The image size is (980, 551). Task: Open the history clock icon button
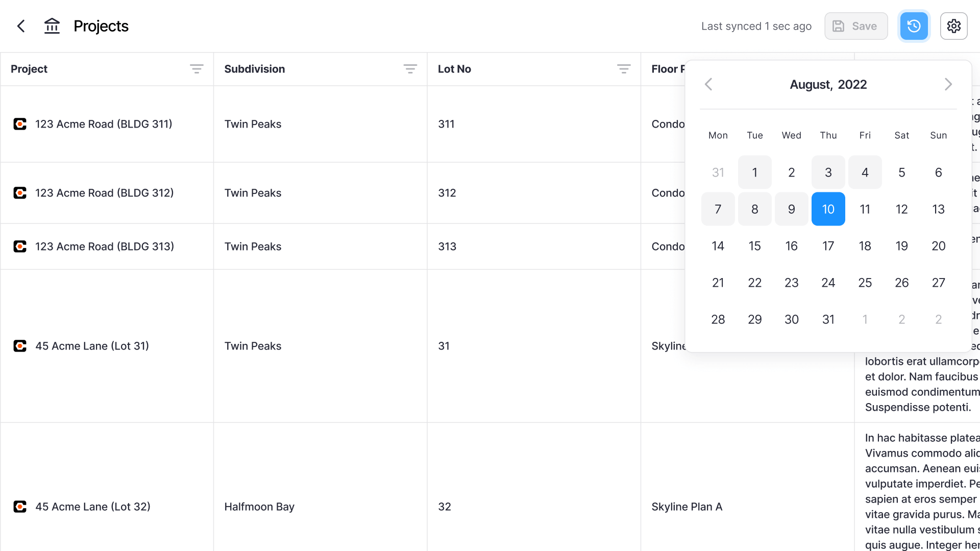click(x=914, y=26)
